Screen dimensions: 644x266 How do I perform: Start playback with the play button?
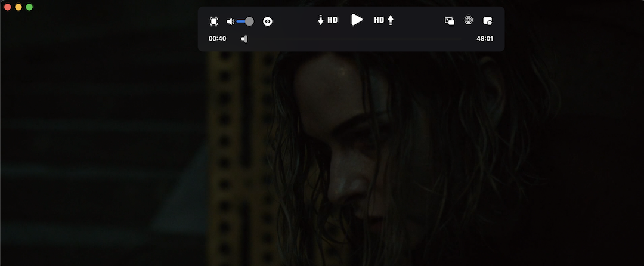coord(357,20)
